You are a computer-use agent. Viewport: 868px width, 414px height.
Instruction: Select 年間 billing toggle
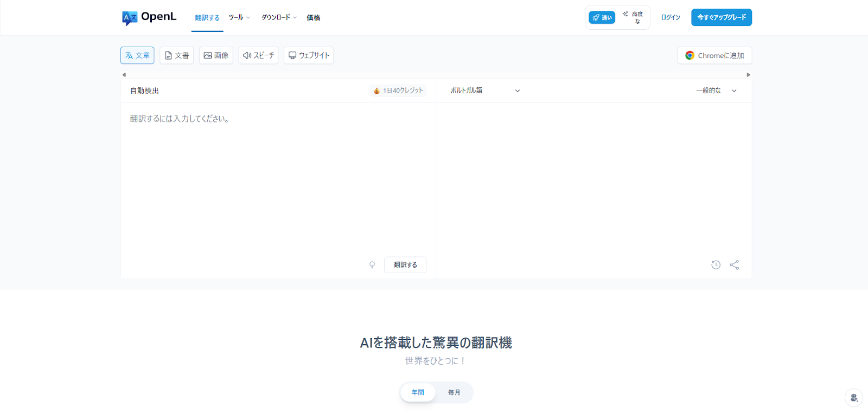click(x=418, y=392)
